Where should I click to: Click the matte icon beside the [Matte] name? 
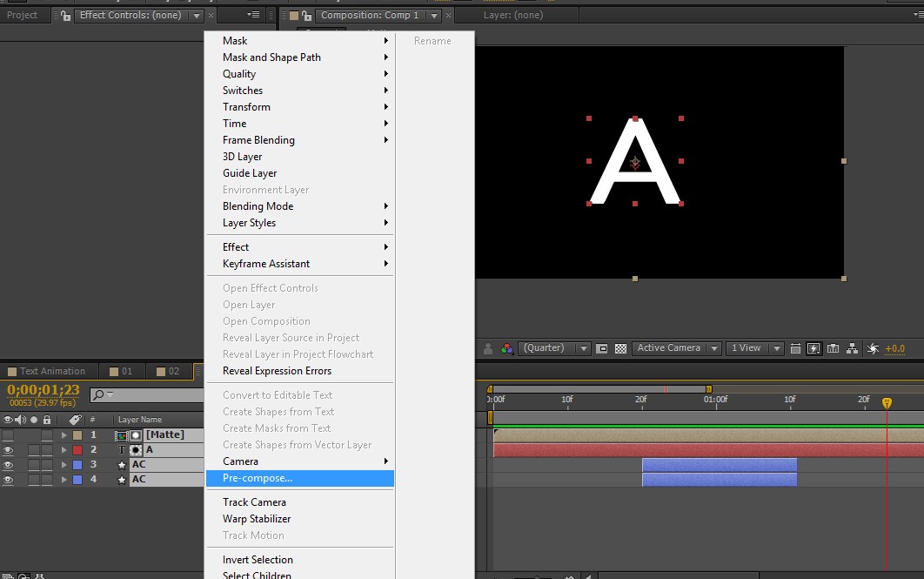tap(136, 435)
